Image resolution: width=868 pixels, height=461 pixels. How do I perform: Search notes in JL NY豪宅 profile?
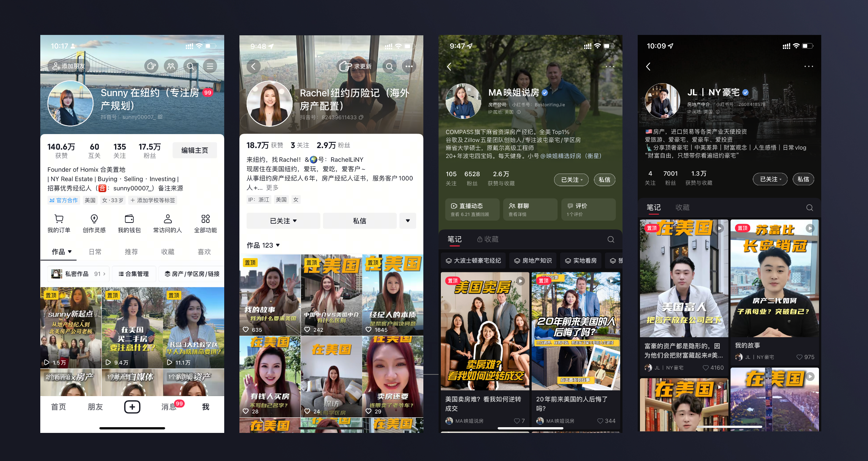pyautogui.click(x=809, y=207)
